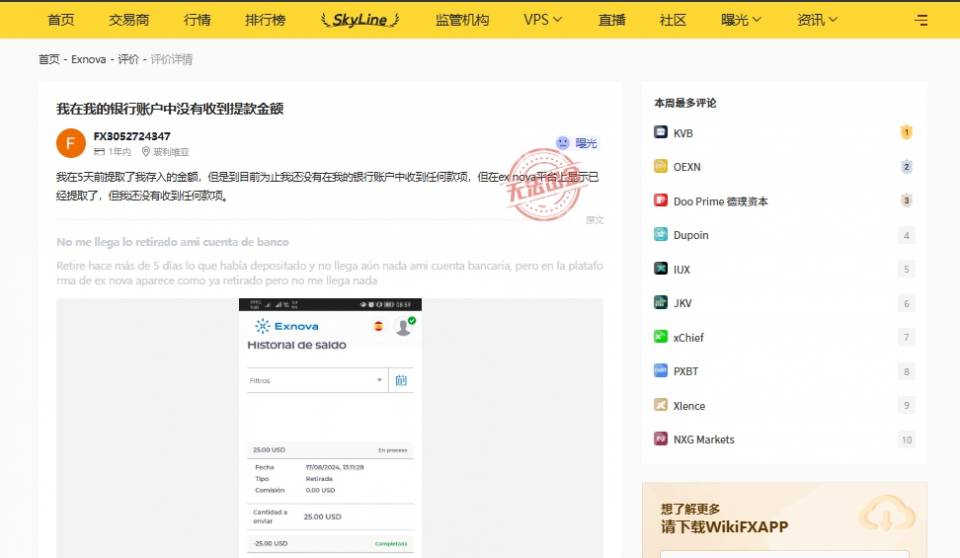The width and height of the screenshot is (960, 558).
Task: Click the IUX broker logo icon
Action: coord(661,268)
